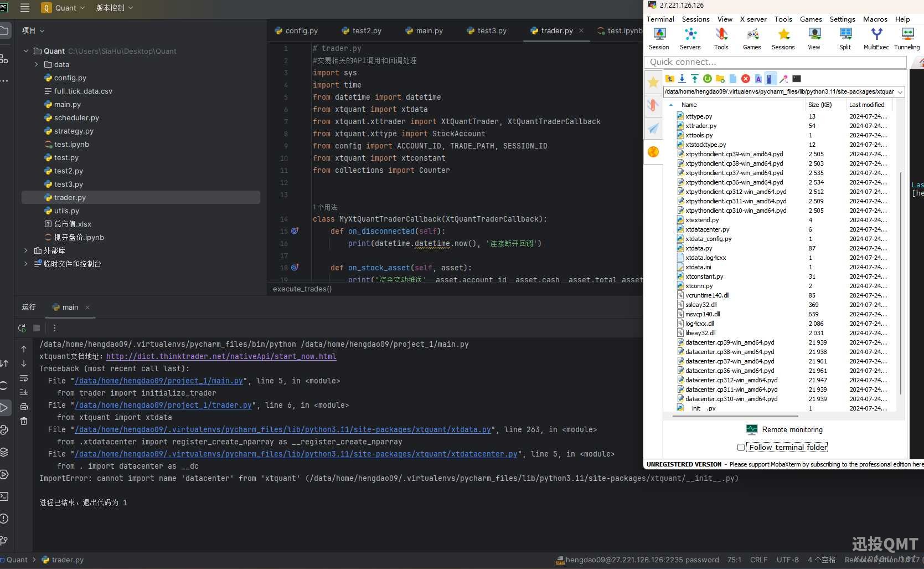
Task: Close the trader.py editor tab
Action: [581, 30]
